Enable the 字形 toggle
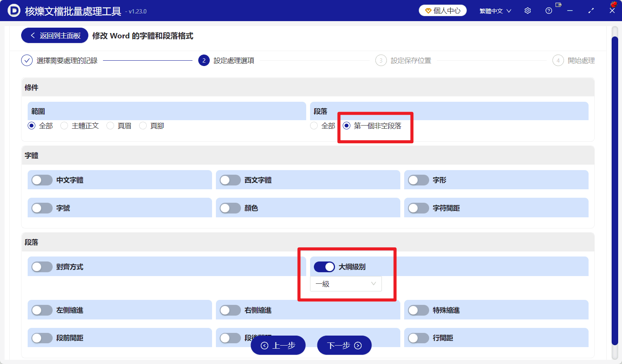The image size is (622, 364). coord(418,180)
